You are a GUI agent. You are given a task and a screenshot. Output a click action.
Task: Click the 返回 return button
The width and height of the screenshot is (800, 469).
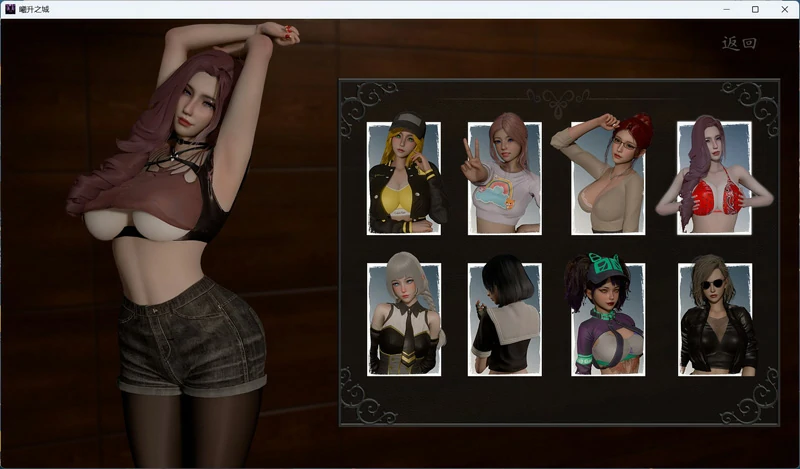738,43
